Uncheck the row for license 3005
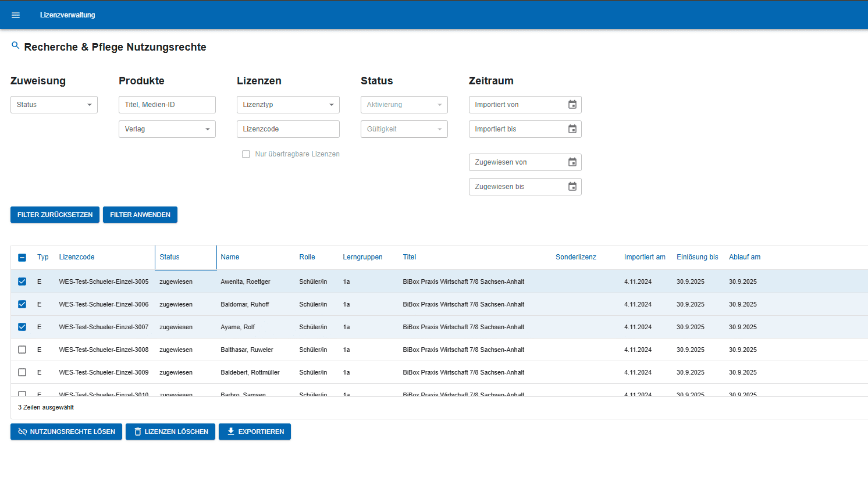The height and width of the screenshot is (488, 868). 22,282
